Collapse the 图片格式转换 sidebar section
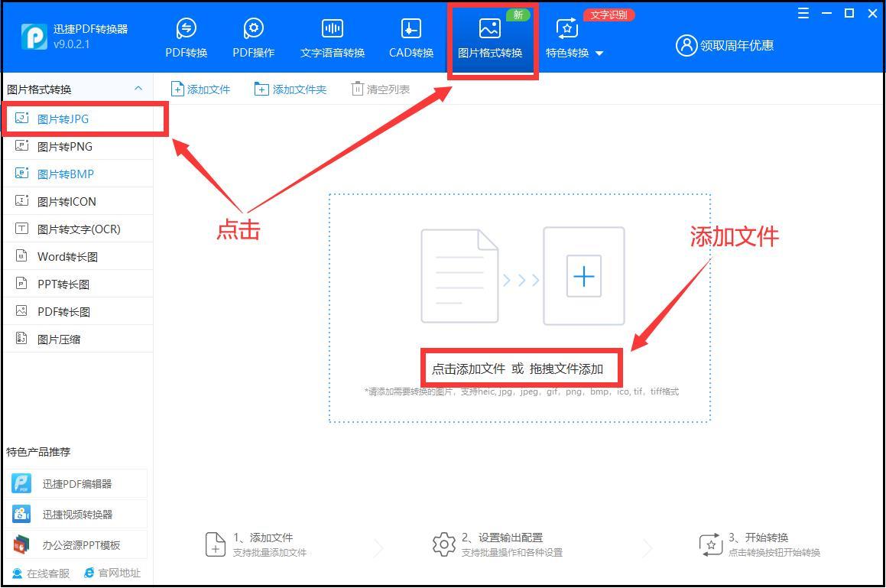Viewport: 886px width, 588px height. (138, 88)
